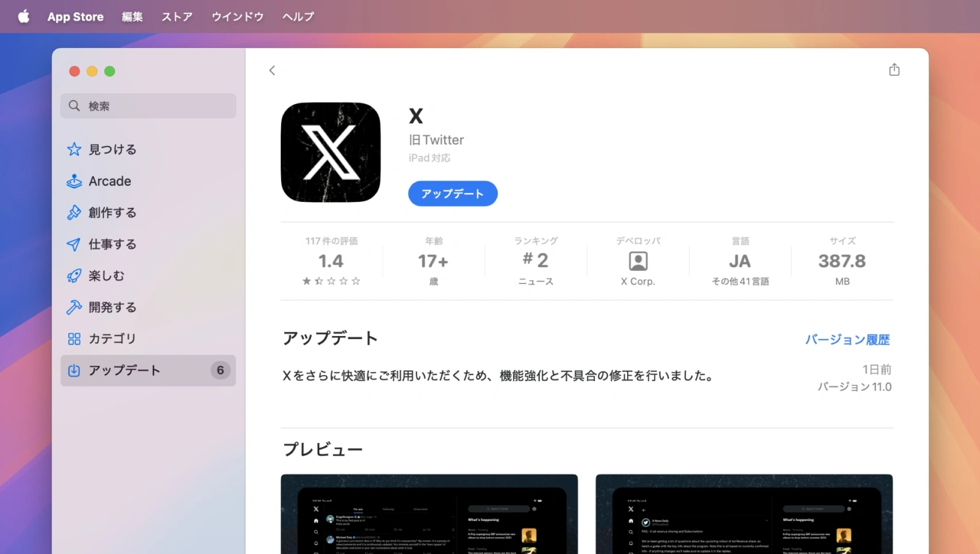Select 仕事する paper plane icon item
This screenshot has width=980, height=554.
point(74,244)
